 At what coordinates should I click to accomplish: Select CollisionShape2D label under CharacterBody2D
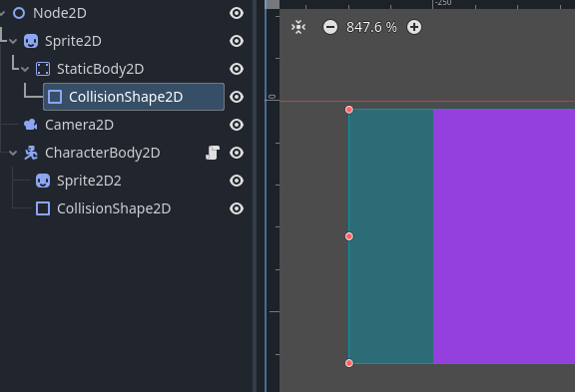[114, 208]
